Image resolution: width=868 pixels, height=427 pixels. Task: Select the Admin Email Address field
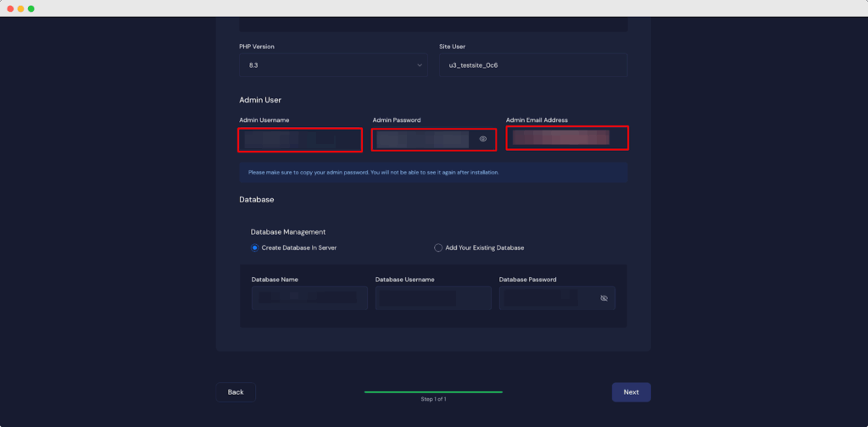coord(566,138)
